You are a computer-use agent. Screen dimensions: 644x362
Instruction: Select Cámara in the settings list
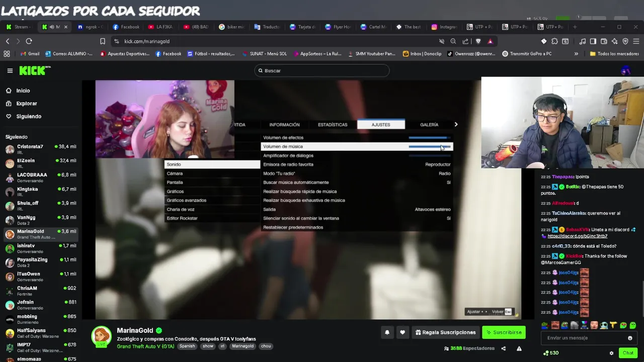point(212,173)
